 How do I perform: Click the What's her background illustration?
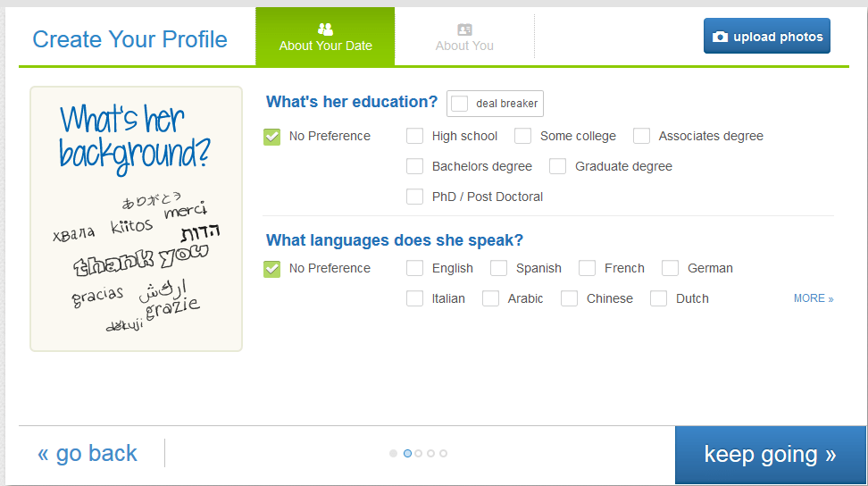136,219
